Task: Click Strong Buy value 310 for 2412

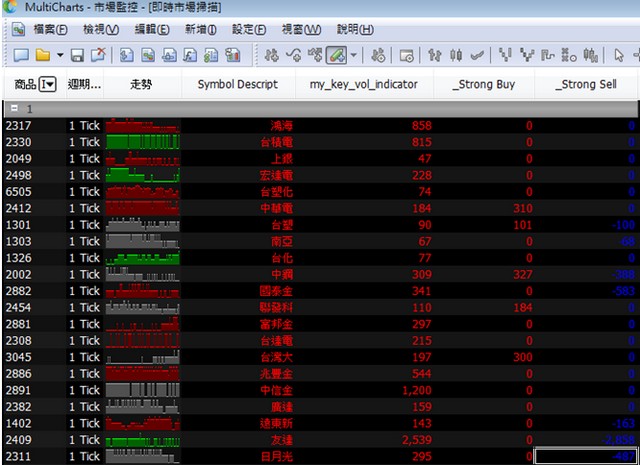Action: pos(523,208)
